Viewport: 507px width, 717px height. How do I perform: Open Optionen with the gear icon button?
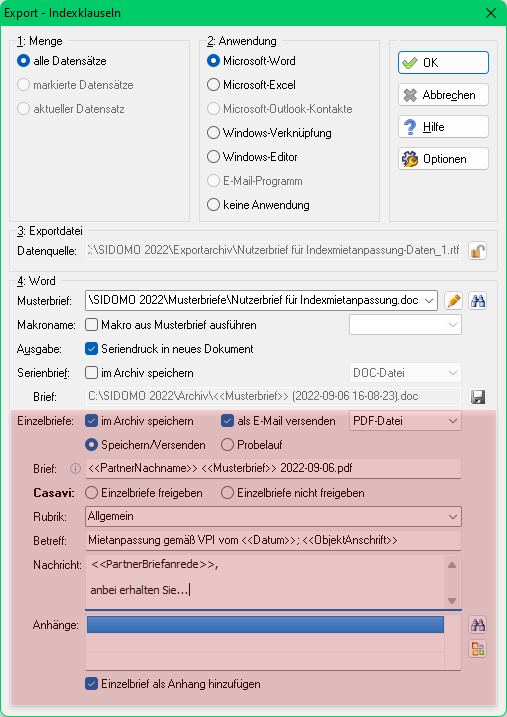point(443,159)
